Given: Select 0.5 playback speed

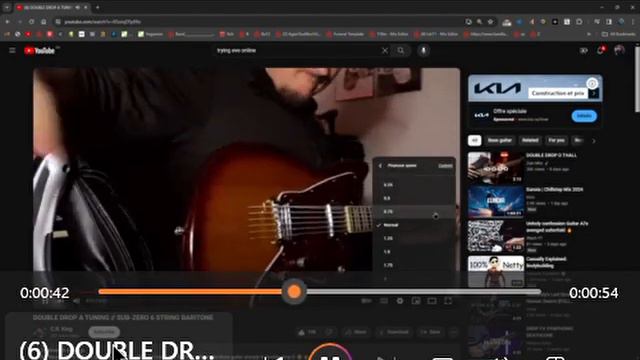Looking at the screenshot, I should coord(414,198).
